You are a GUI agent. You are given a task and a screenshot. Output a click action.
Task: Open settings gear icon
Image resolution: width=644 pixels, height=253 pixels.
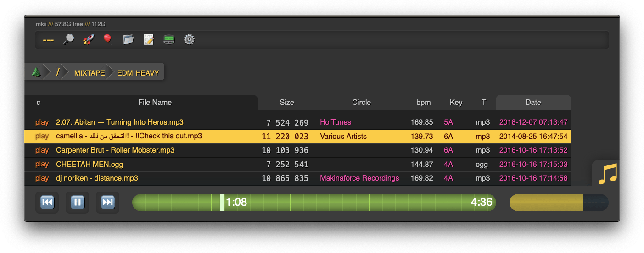point(189,39)
